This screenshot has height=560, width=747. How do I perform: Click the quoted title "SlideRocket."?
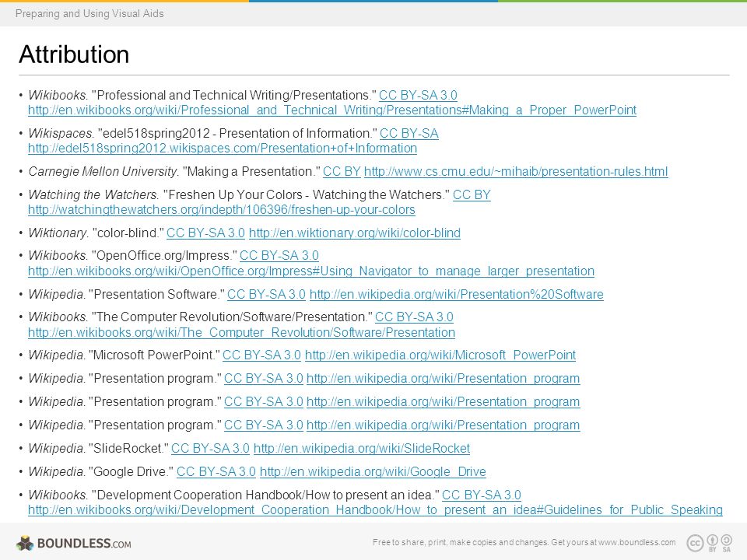(x=128, y=449)
